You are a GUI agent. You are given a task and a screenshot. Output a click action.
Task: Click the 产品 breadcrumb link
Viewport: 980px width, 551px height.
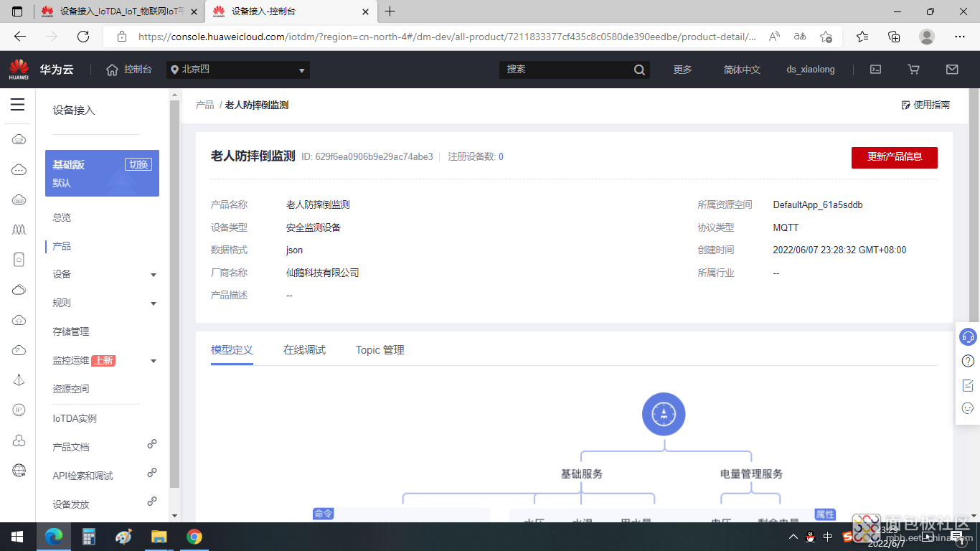[204, 105]
